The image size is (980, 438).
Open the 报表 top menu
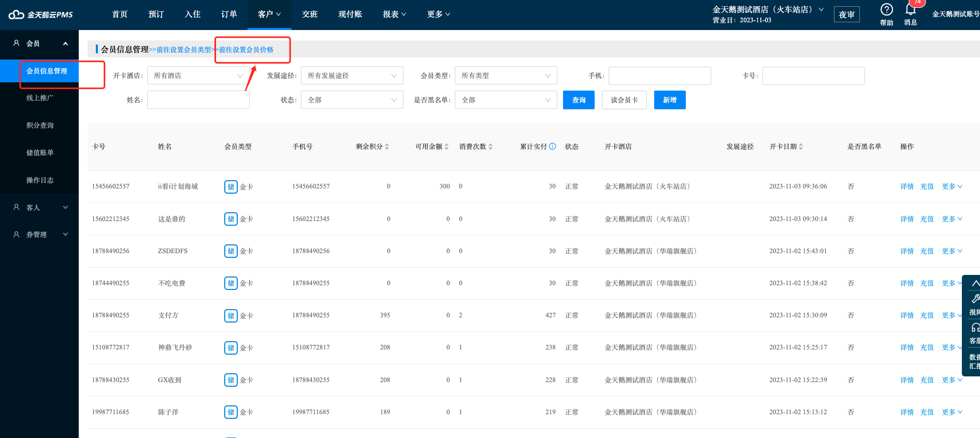[395, 14]
